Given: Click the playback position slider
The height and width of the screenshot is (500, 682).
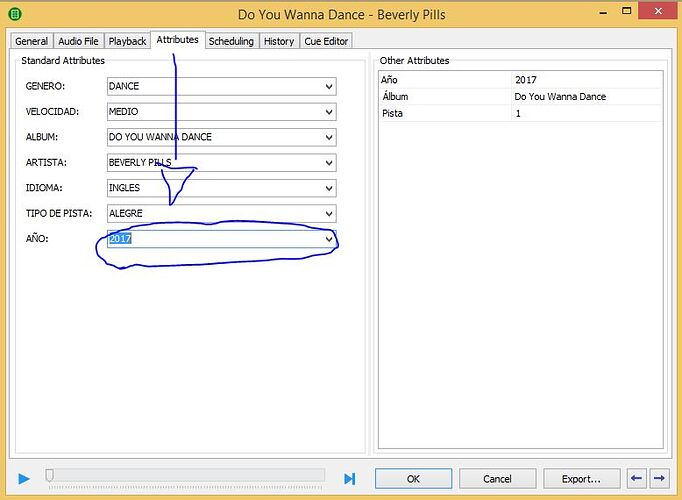Looking at the screenshot, I should 185,477.
